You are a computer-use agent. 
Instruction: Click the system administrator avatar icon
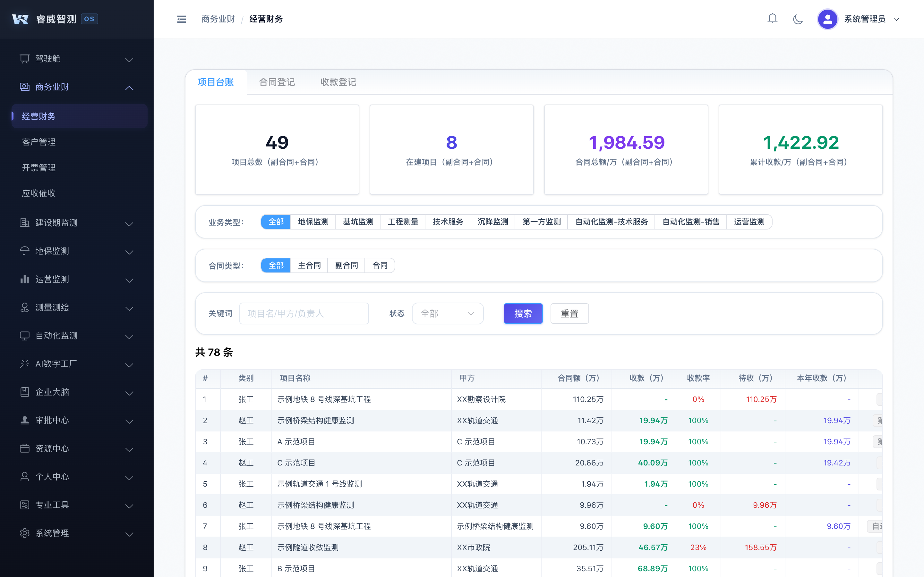tap(827, 19)
